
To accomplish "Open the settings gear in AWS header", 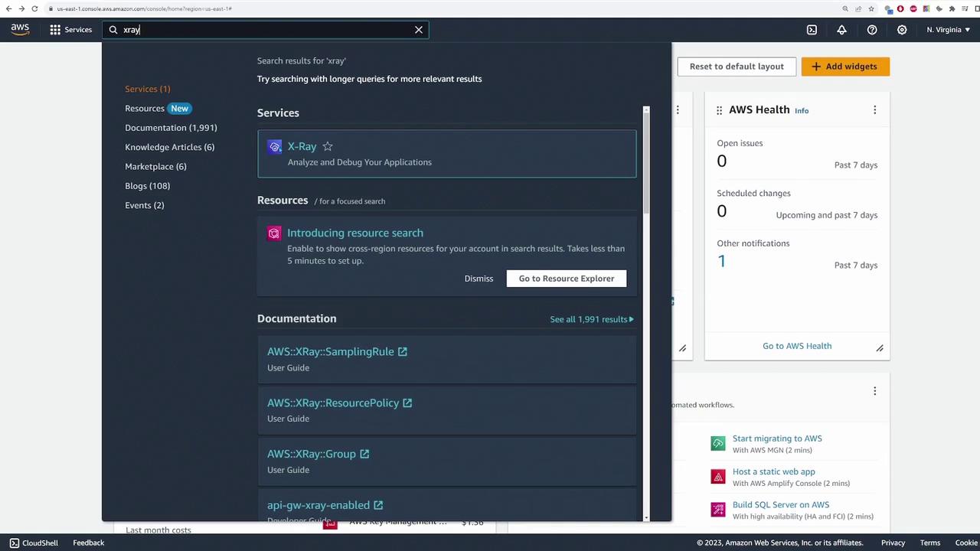I will coord(902,30).
